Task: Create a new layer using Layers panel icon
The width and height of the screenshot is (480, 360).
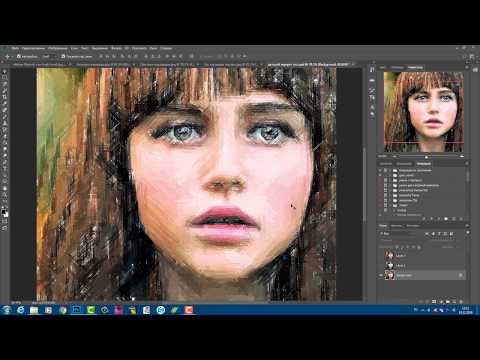Action: tap(455, 301)
